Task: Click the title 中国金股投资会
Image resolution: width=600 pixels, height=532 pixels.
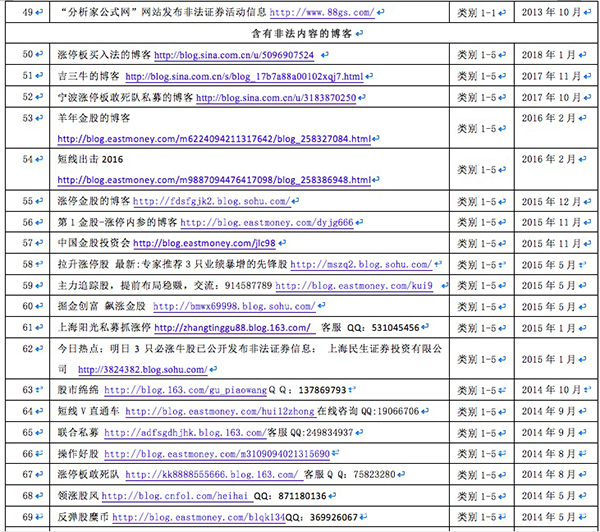Action: tap(94, 243)
